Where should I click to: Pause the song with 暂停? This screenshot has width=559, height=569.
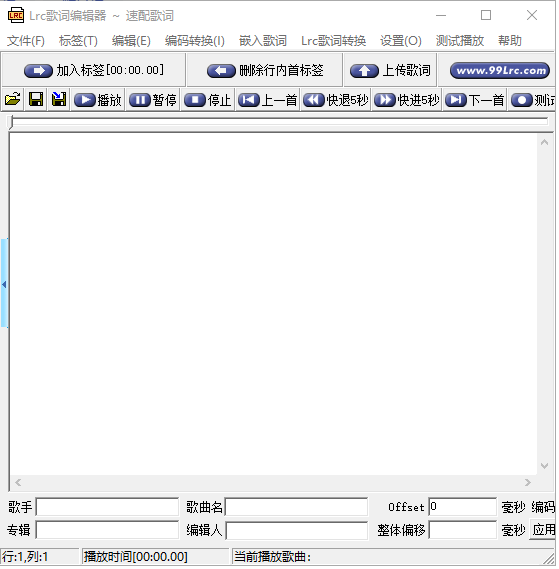coord(153,100)
